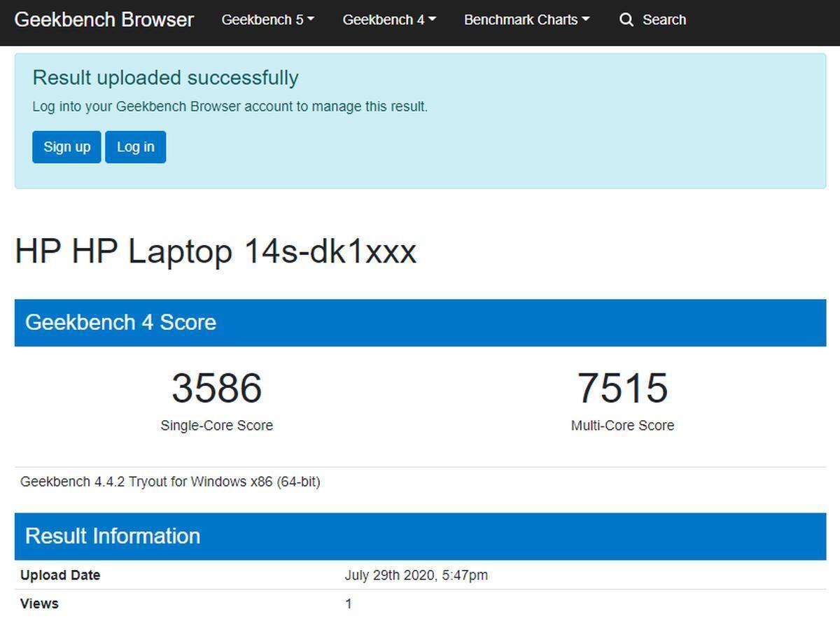The image size is (840, 626).
Task: Click the Search magnifier icon
Action: pos(626,20)
